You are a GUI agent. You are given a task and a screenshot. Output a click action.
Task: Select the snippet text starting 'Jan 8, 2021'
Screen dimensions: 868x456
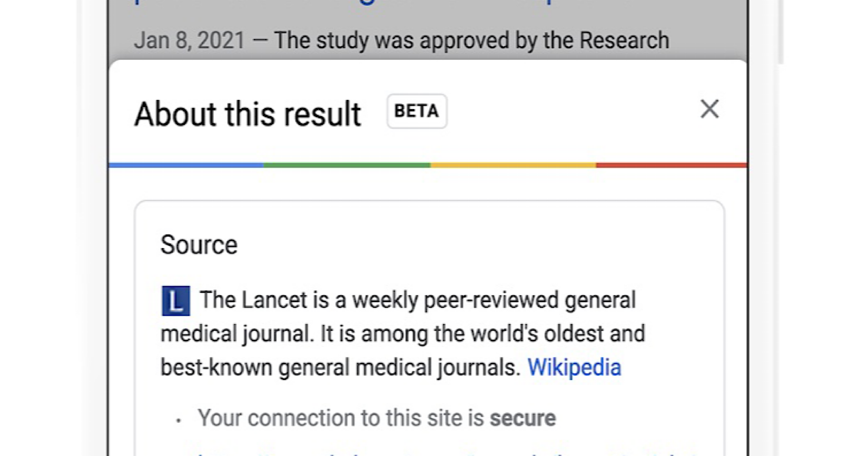point(401,39)
